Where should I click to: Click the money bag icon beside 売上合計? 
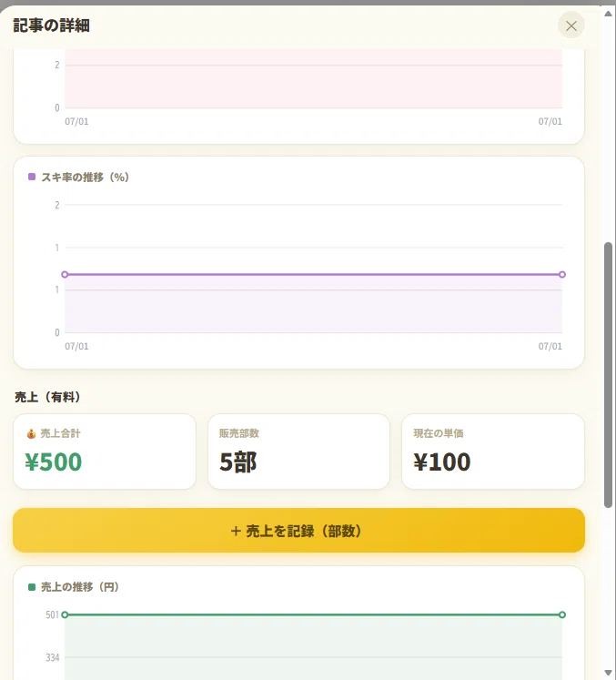[31, 433]
